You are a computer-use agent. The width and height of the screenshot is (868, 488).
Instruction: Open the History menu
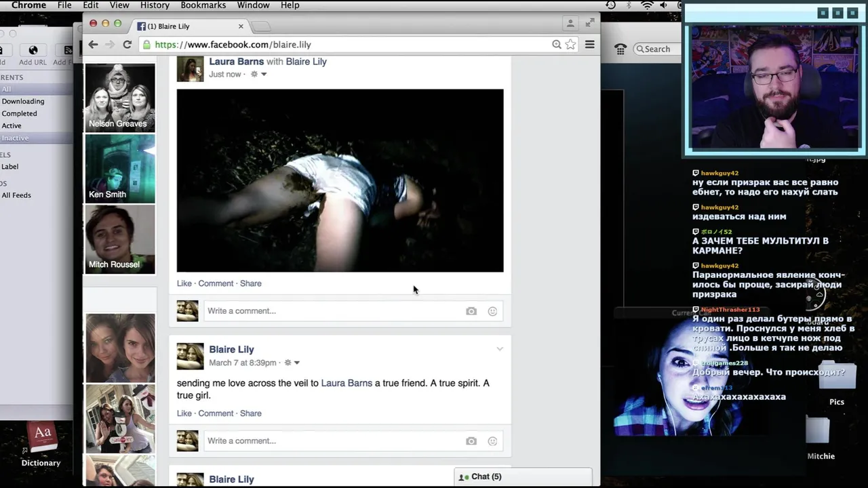point(155,5)
